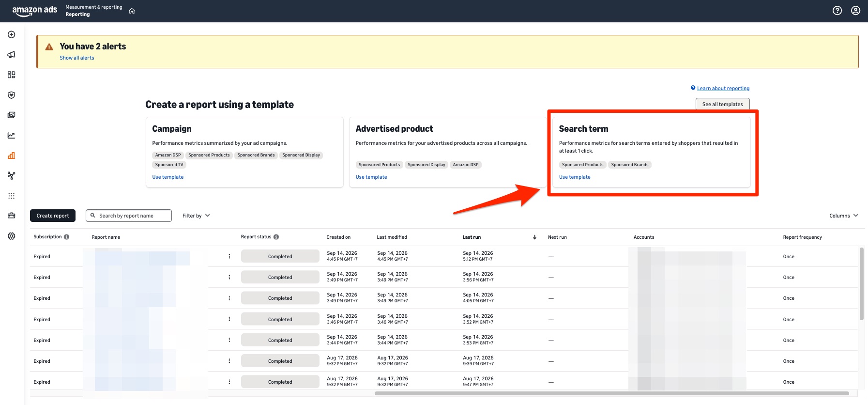Open row menu for report created 3:44 PM
The height and width of the screenshot is (405, 868).
coord(229,340)
